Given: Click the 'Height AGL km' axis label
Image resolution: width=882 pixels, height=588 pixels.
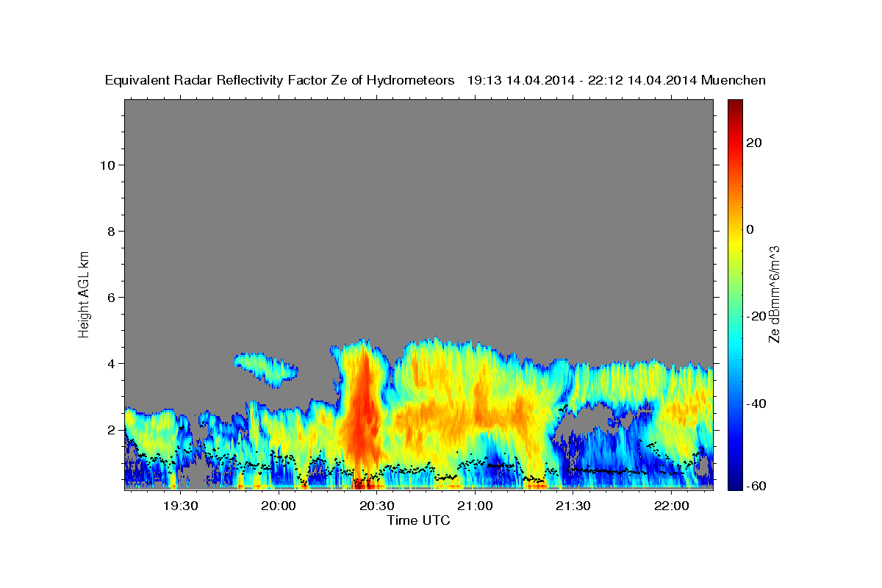Looking at the screenshot, I should click(x=85, y=293).
